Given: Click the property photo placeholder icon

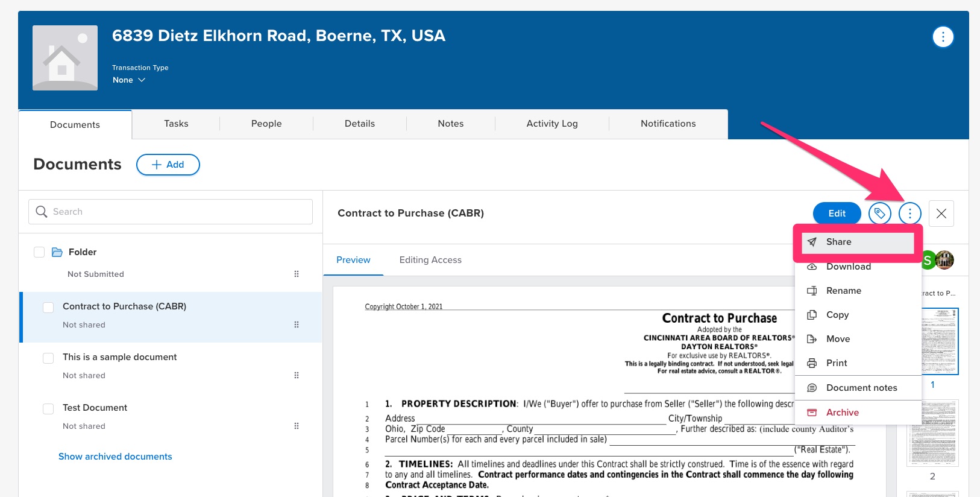Looking at the screenshot, I should coord(65,58).
